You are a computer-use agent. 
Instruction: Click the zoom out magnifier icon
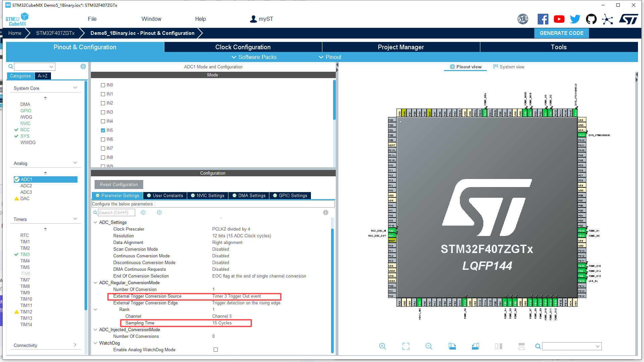point(429,346)
